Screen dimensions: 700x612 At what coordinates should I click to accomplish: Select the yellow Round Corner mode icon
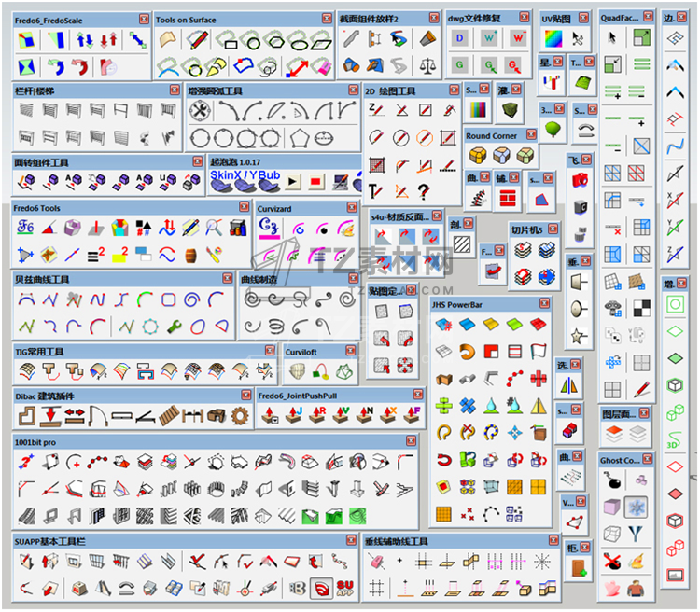click(477, 156)
